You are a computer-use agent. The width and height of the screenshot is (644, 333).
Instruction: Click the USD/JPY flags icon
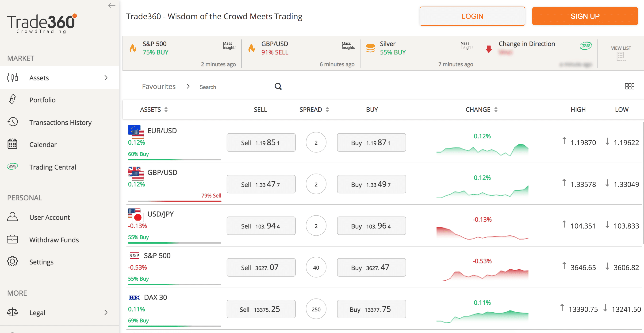click(136, 215)
